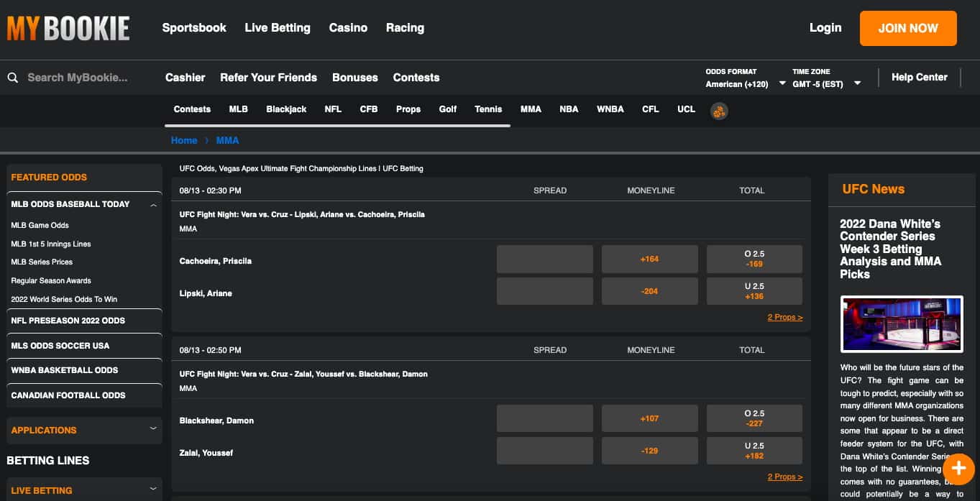Open 2 Props for Lipski vs. Cachoeira
Screen dimensions: 980x501
click(x=785, y=317)
